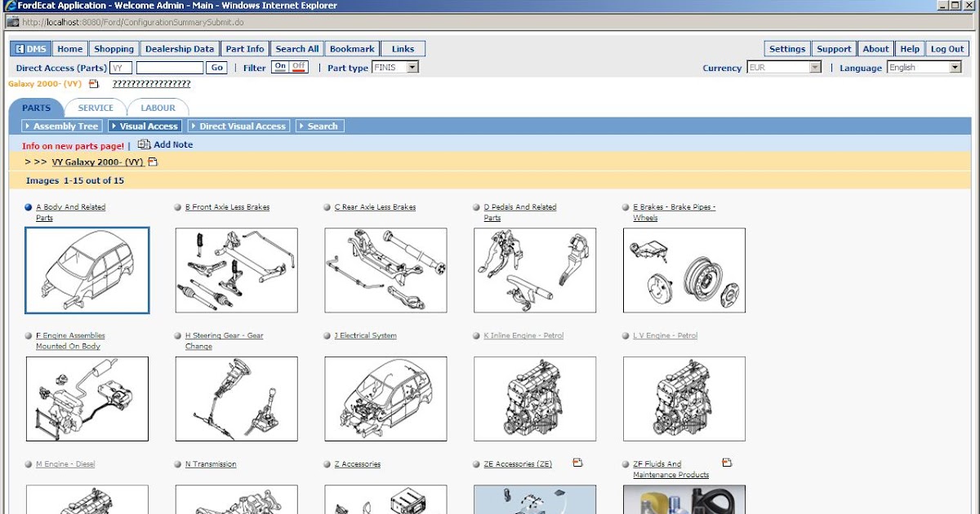Open the Links menu item

click(x=403, y=49)
